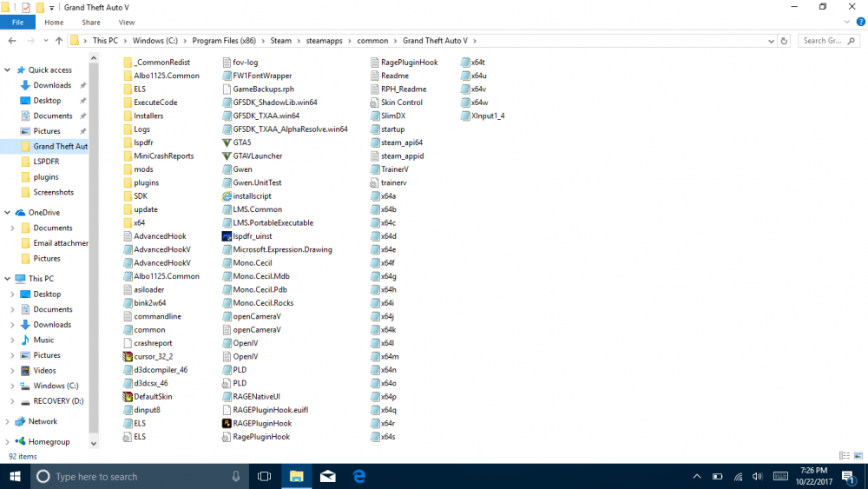868x489 pixels.
Task: Go up one folder level arrow
Action: (x=59, y=41)
